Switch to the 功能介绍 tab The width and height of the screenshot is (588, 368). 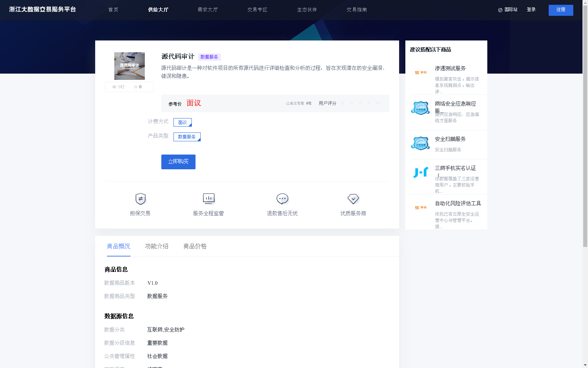coord(157,246)
